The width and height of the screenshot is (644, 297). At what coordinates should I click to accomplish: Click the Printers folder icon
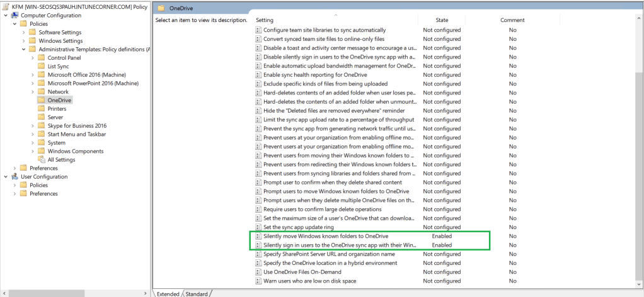(42, 109)
